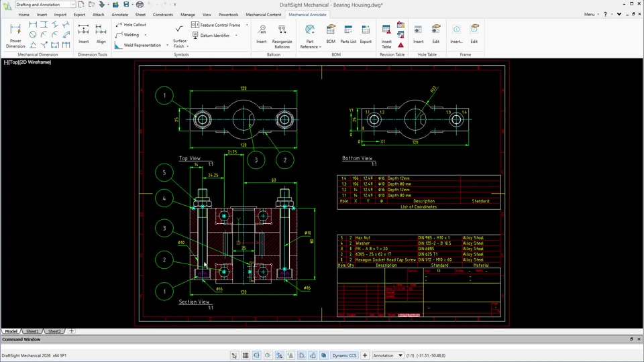Viewport: 644px width, 362px height.
Task: Toggle the Grid display in status bar
Action: click(x=246, y=355)
